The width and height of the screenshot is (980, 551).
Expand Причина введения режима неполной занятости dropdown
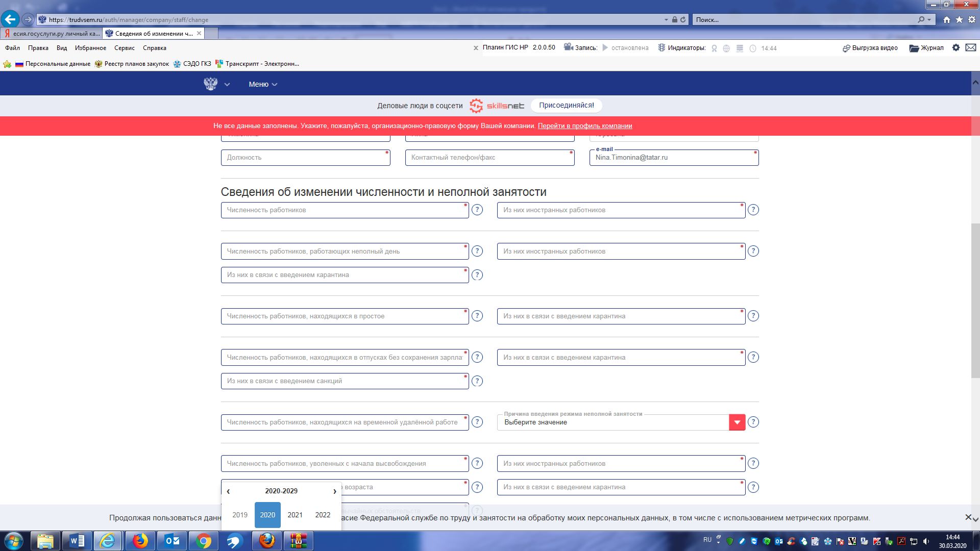click(737, 422)
